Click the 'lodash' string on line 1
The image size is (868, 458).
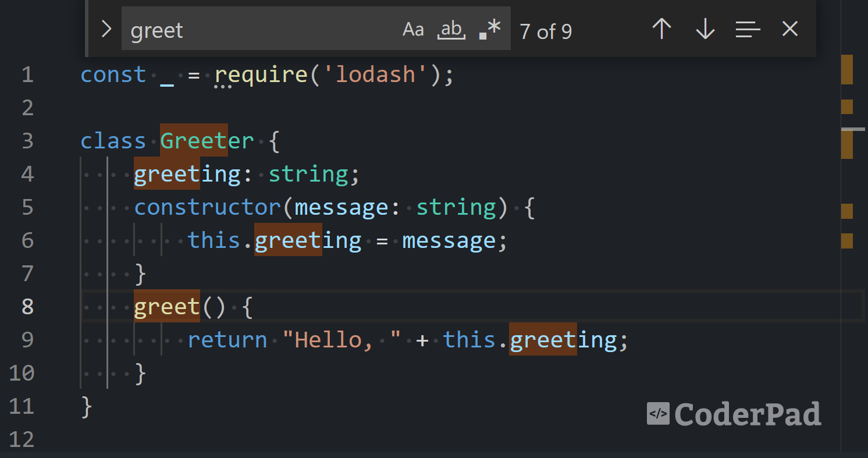point(375,75)
